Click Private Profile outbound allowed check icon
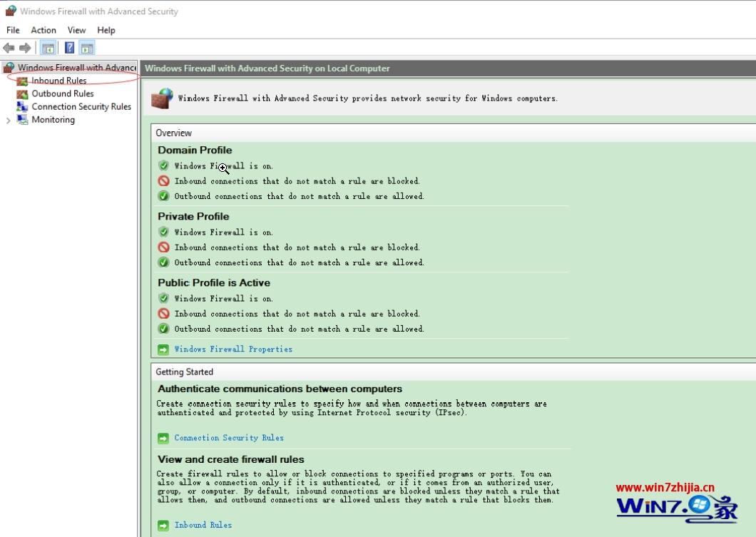This screenshot has width=756, height=537. tap(163, 262)
